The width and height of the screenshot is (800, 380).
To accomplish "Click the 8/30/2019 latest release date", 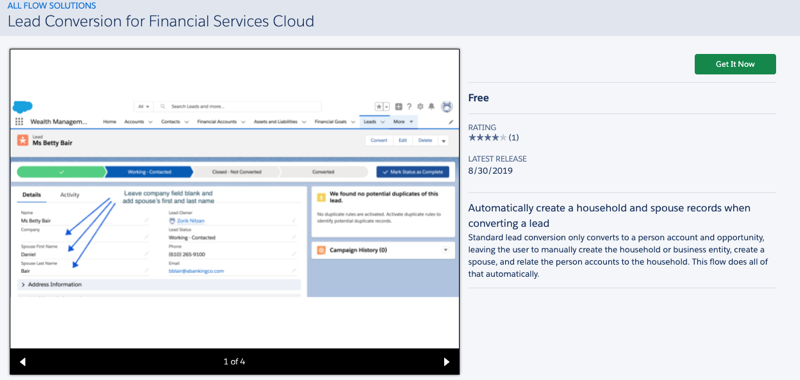I will tap(490, 171).
